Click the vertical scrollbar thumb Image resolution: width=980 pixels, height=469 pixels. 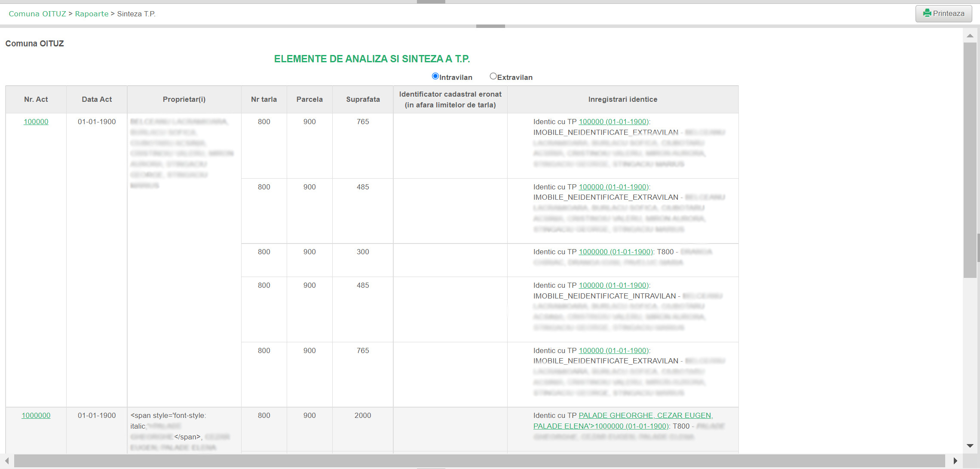970,159
